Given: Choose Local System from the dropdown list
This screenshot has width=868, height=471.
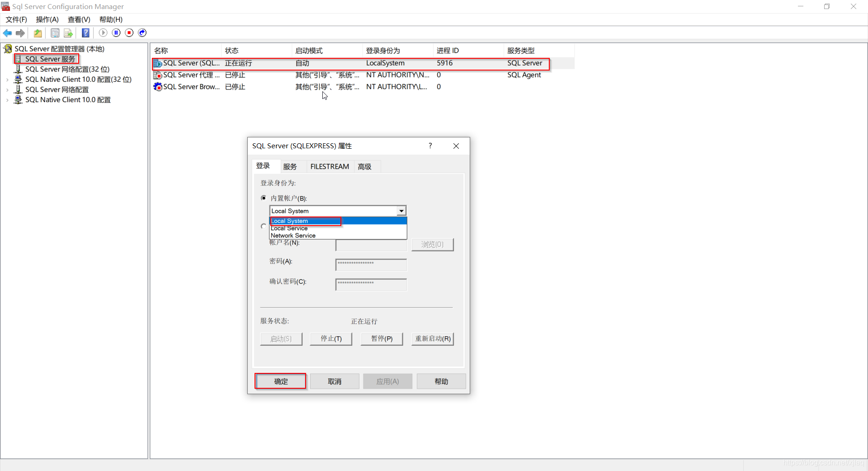Looking at the screenshot, I should coord(338,221).
